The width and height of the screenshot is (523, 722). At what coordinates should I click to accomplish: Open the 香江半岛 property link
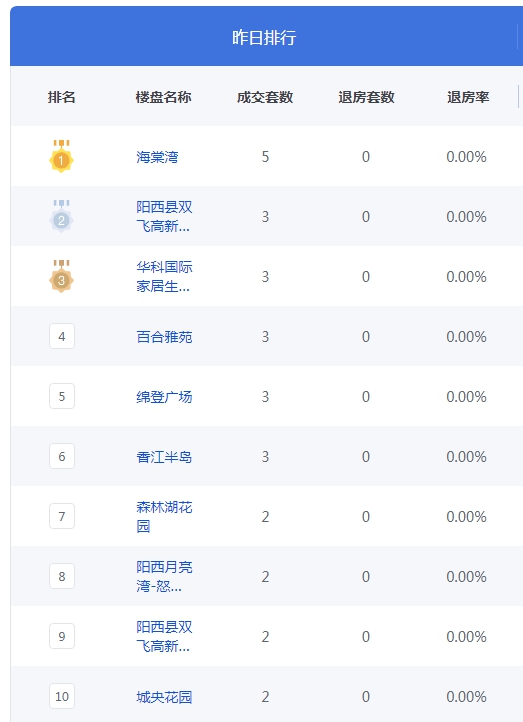[x=164, y=457]
